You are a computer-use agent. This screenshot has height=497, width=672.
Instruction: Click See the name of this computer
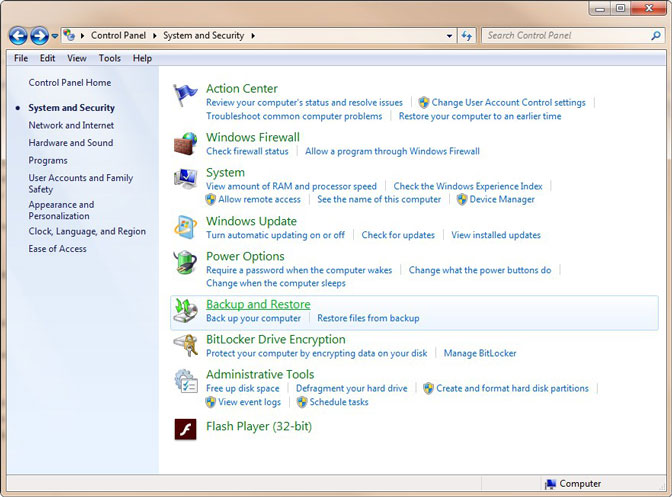click(x=379, y=200)
